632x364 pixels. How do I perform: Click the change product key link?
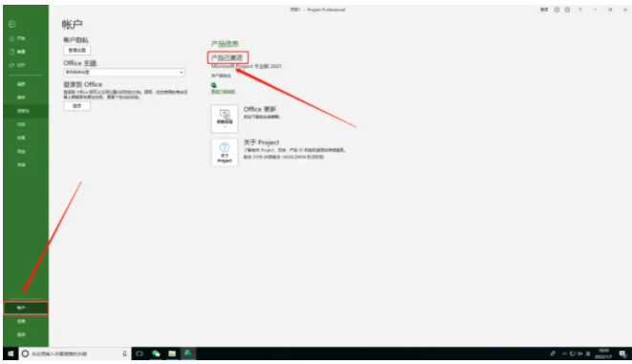(x=223, y=92)
